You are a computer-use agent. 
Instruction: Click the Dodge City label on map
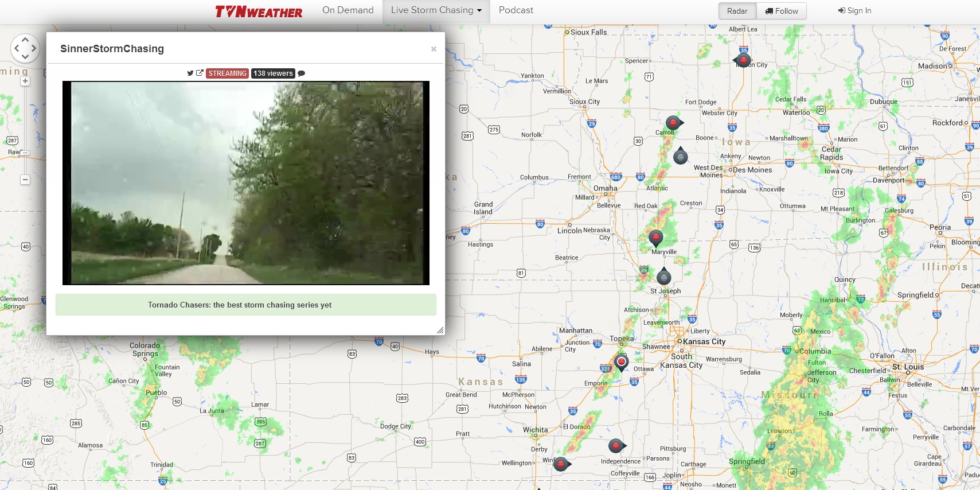[x=396, y=426]
